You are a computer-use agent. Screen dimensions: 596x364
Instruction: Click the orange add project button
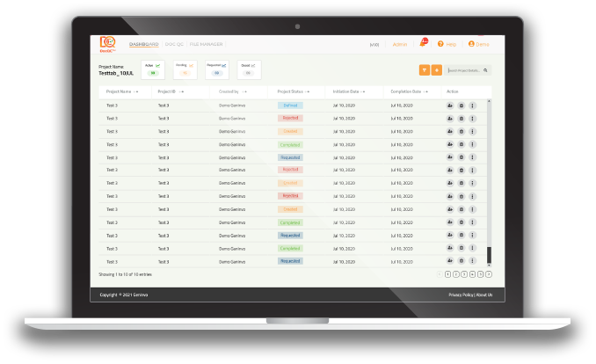[437, 70]
